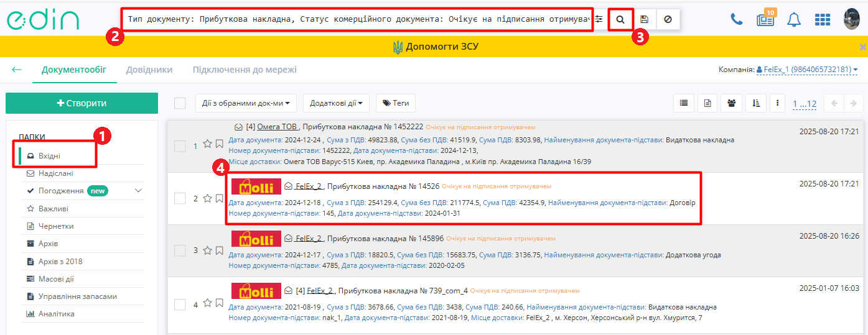Screen dimensions: 868x335
Task: Select checkbox for document № 739_com_4
Action: (180, 305)
